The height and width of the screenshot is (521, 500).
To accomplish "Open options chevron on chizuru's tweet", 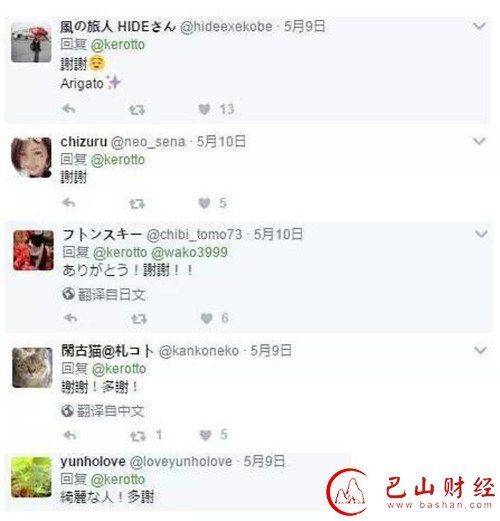I will (x=479, y=141).
